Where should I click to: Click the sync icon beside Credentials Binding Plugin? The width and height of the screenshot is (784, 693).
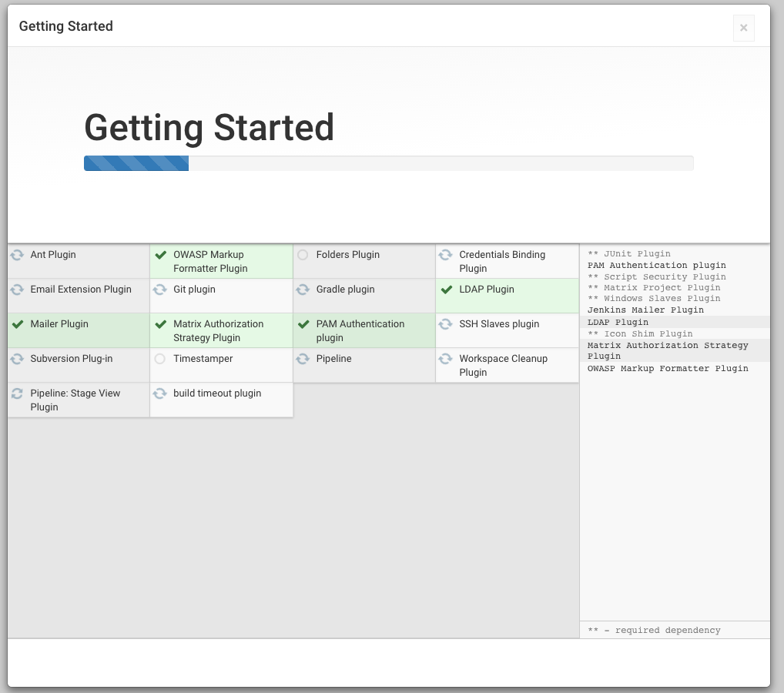[445, 255]
